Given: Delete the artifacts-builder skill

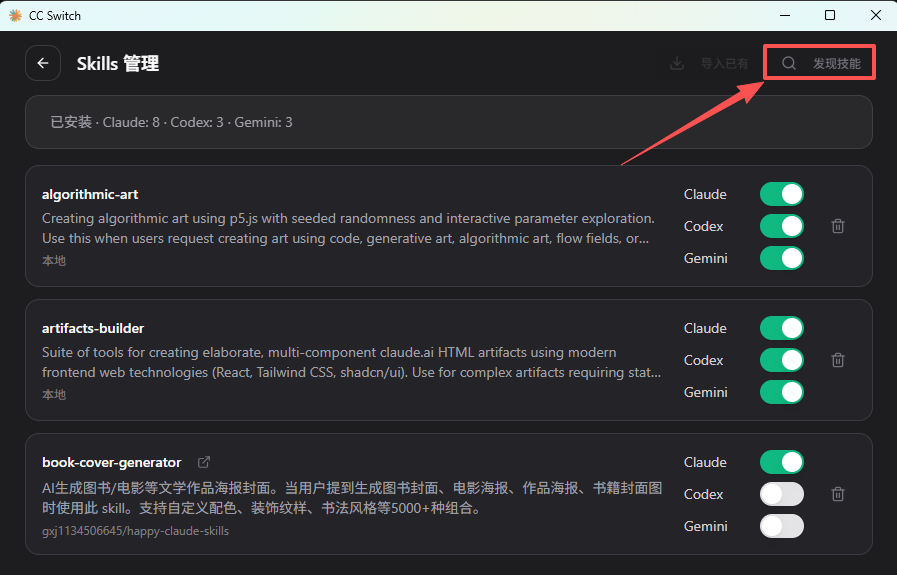Looking at the screenshot, I should pyautogui.click(x=838, y=360).
